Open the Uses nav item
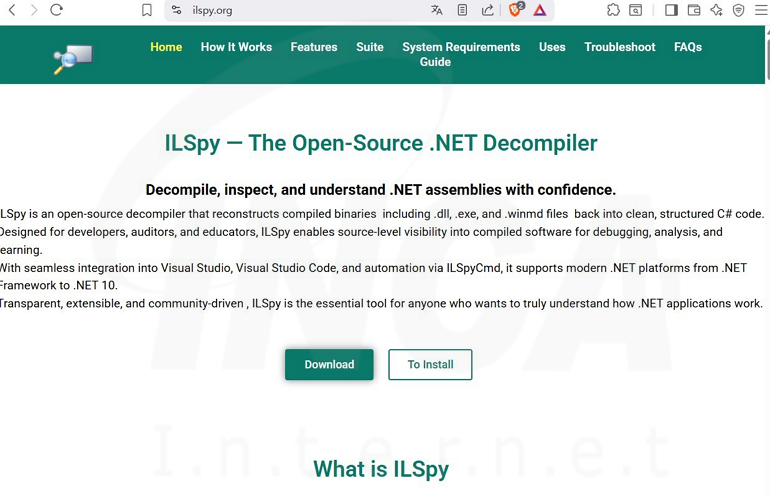The width and height of the screenshot is (770, 496). point(552,47)
